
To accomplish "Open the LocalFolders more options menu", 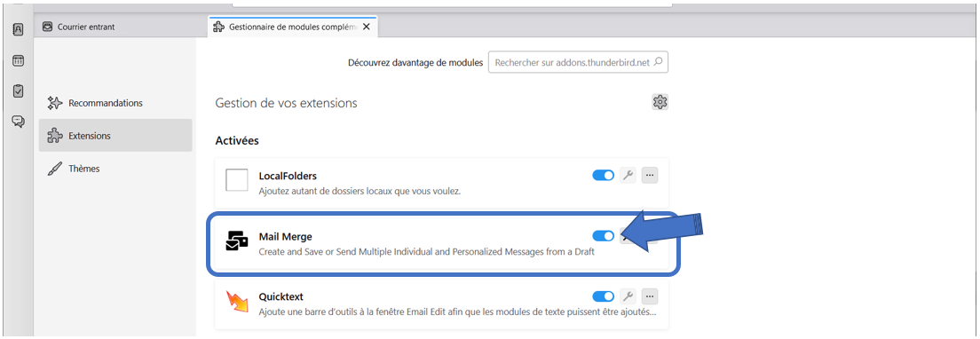I will click(x=650, y=176).
